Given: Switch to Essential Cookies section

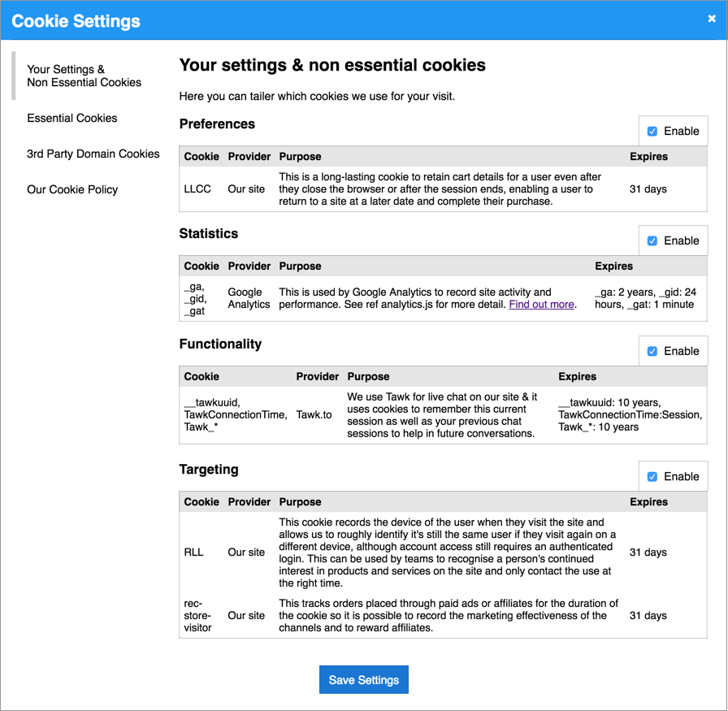Looking at the screenshot, I should point(72,118).
